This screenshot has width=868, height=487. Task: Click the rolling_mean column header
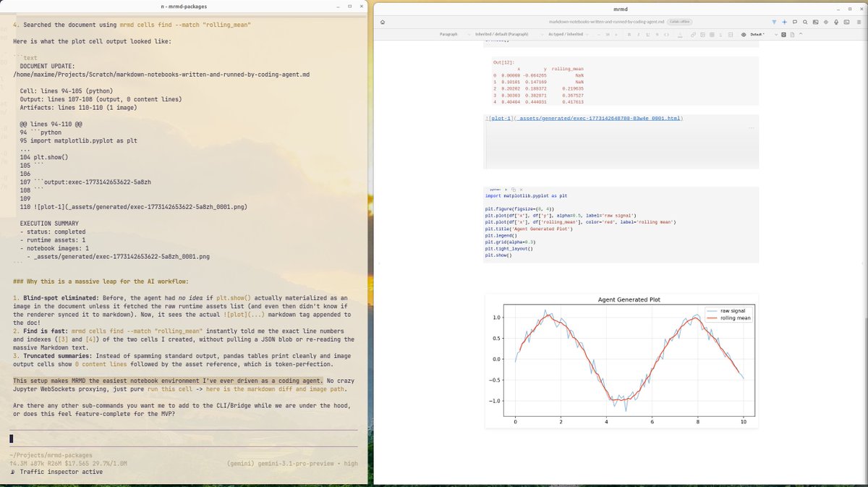pyautogui.click(x=567, y=69)
